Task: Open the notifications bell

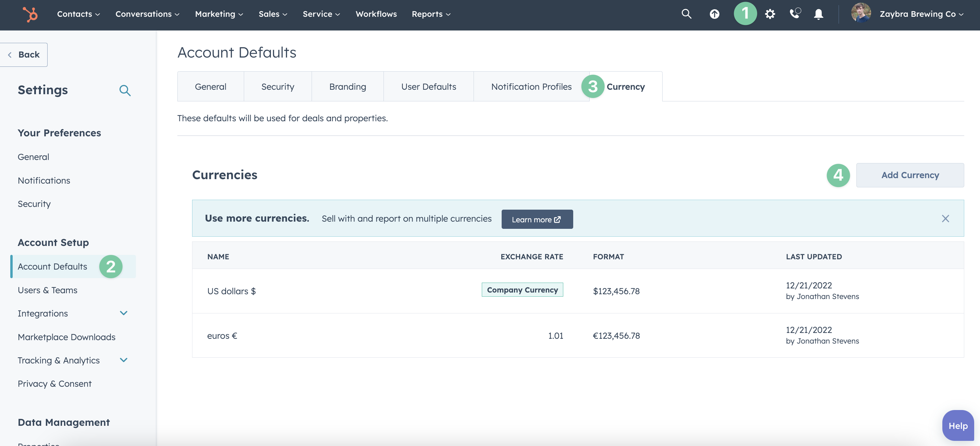Action: click(x=818, y=14)
